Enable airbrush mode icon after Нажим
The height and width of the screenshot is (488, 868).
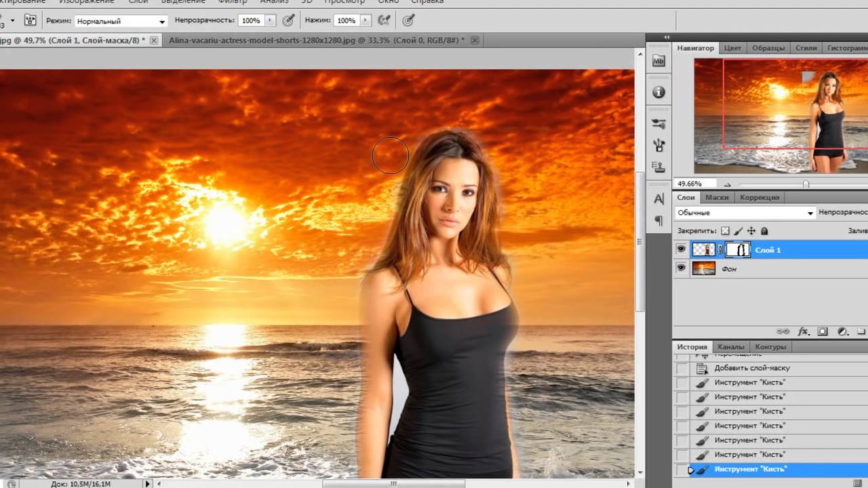click(x=384, y=20)
